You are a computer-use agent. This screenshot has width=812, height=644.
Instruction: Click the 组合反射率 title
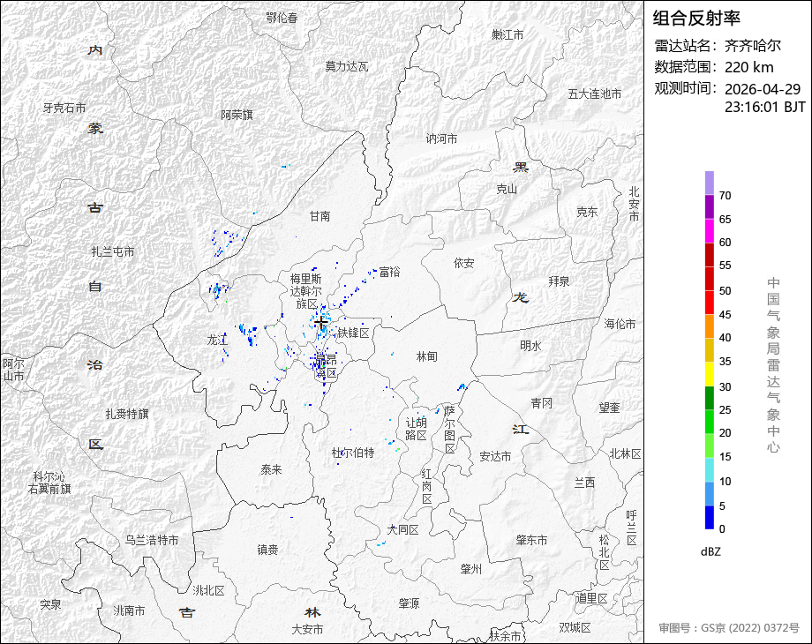[696, 19]
